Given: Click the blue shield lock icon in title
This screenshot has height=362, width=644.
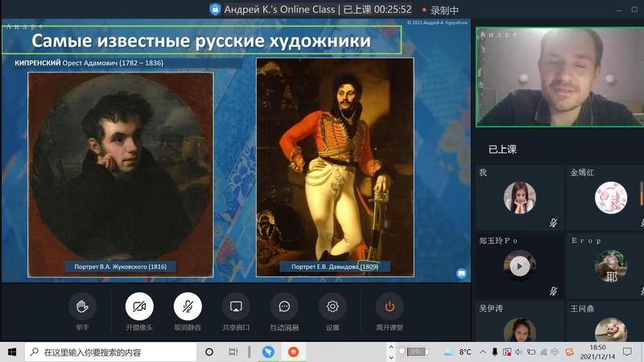Looking at the screenshot, I should [215, 9].
